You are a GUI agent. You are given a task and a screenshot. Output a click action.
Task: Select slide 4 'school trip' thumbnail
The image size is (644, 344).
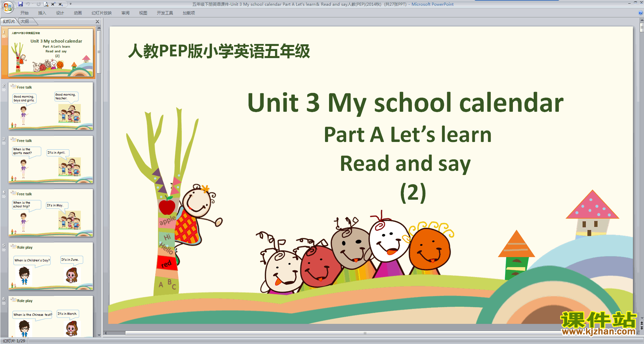[51, 212]
